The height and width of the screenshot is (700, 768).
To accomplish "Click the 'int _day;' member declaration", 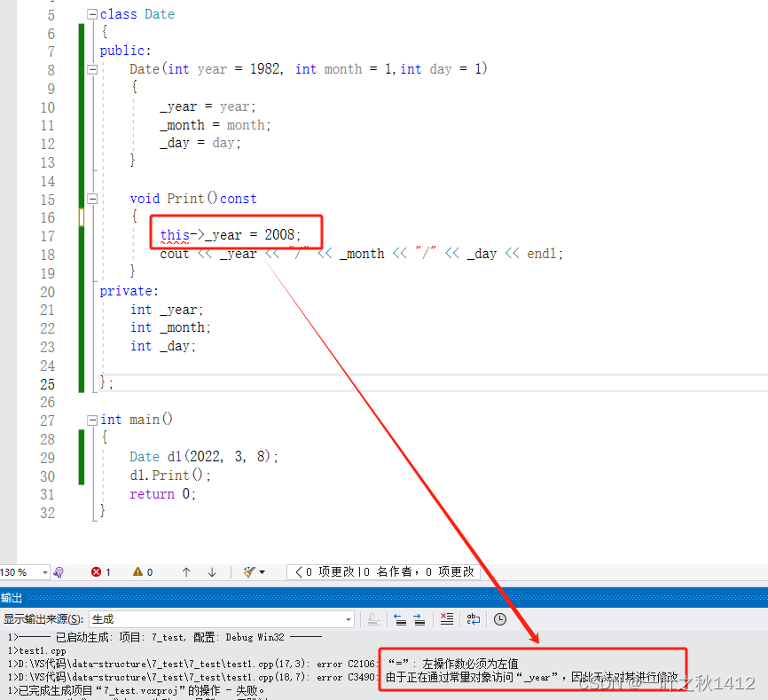I will pos(163,346).
